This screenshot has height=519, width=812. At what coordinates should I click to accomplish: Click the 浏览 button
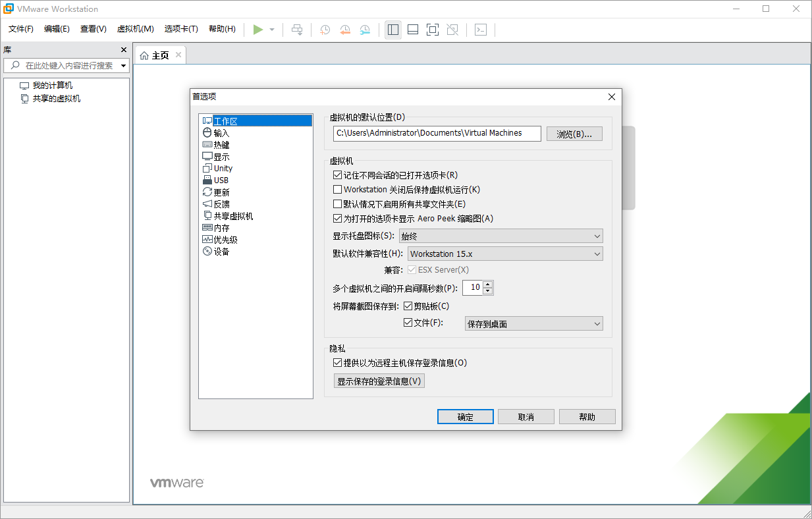[574, 133]
